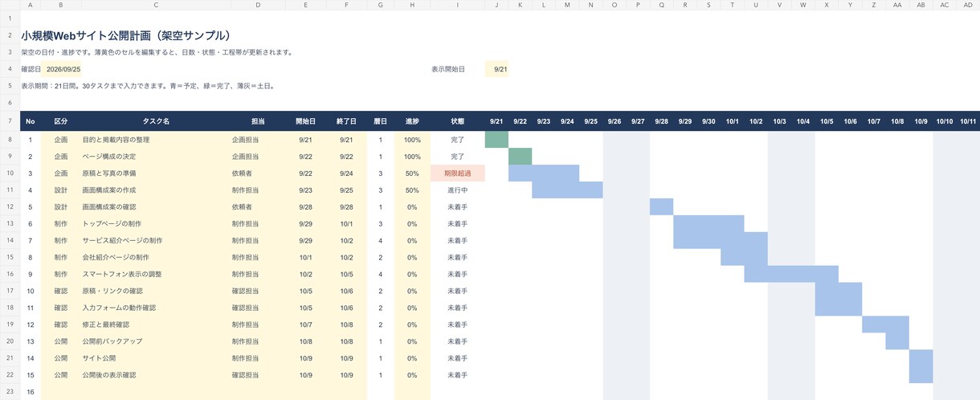This screenshot has width=980, height=400.
Task: Click the 依頼者 cell in row No 5
Action: [259, 207]
